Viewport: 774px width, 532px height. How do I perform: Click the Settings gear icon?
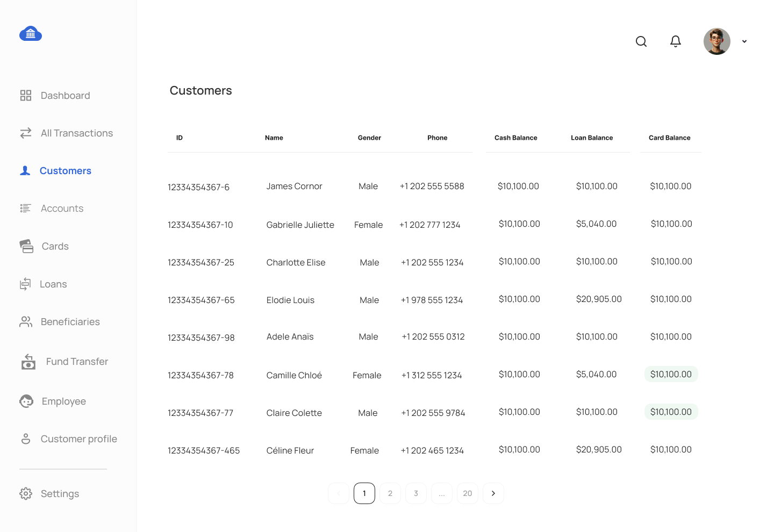click(x=26, y=493)
